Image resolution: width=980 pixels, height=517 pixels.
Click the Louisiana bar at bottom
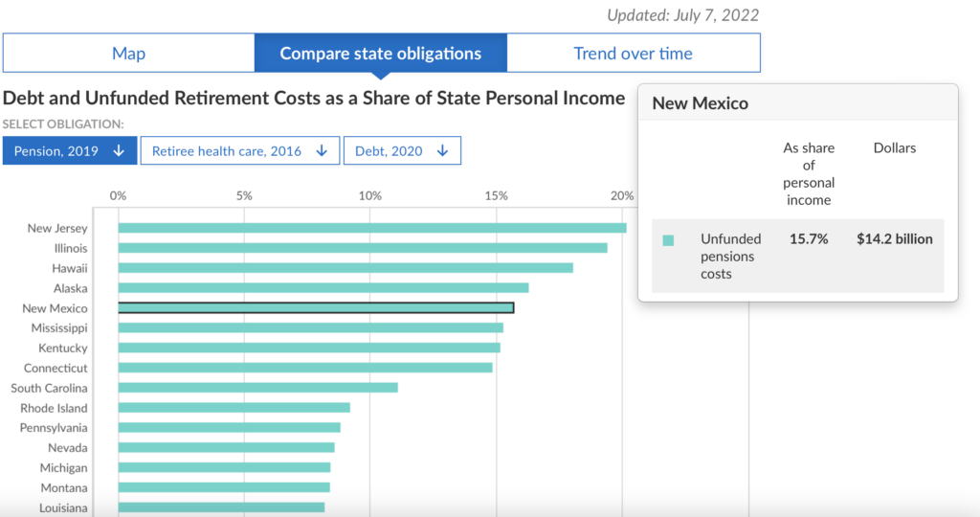[x=221, y=507]
